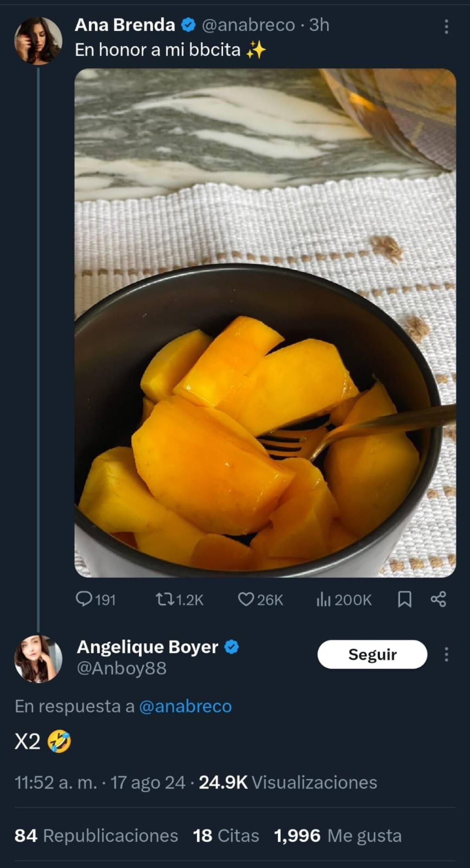Open the @anabreco mention link in reply

pos(185,706)
